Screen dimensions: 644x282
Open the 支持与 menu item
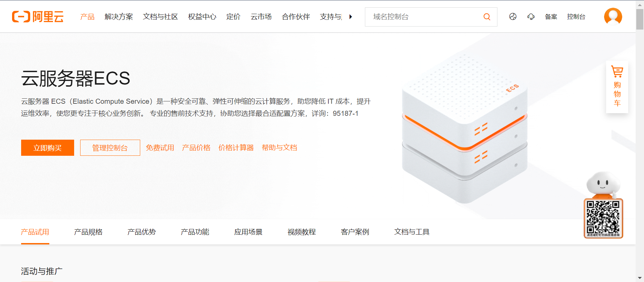(331, 17)
